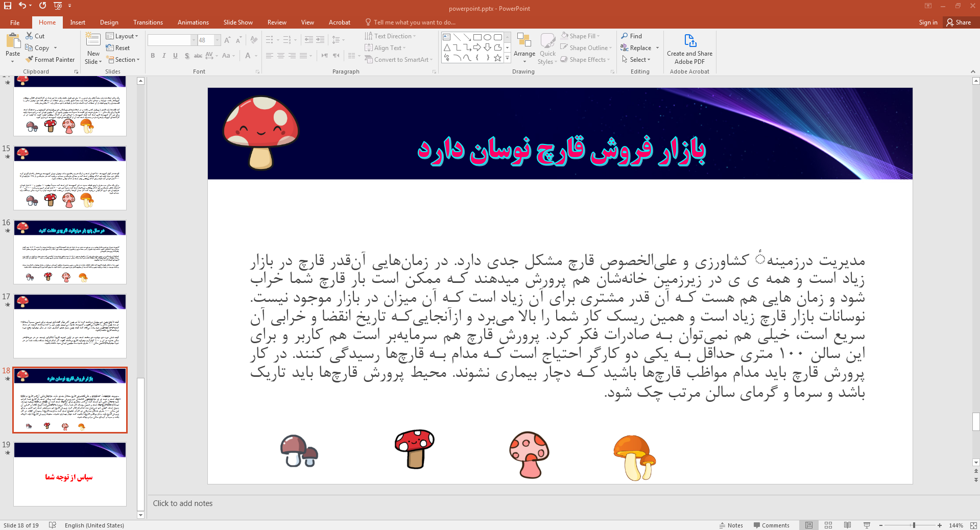The image size is (980, 530).
Task: Click the zoom slider handle
Action: coord(914,525)
